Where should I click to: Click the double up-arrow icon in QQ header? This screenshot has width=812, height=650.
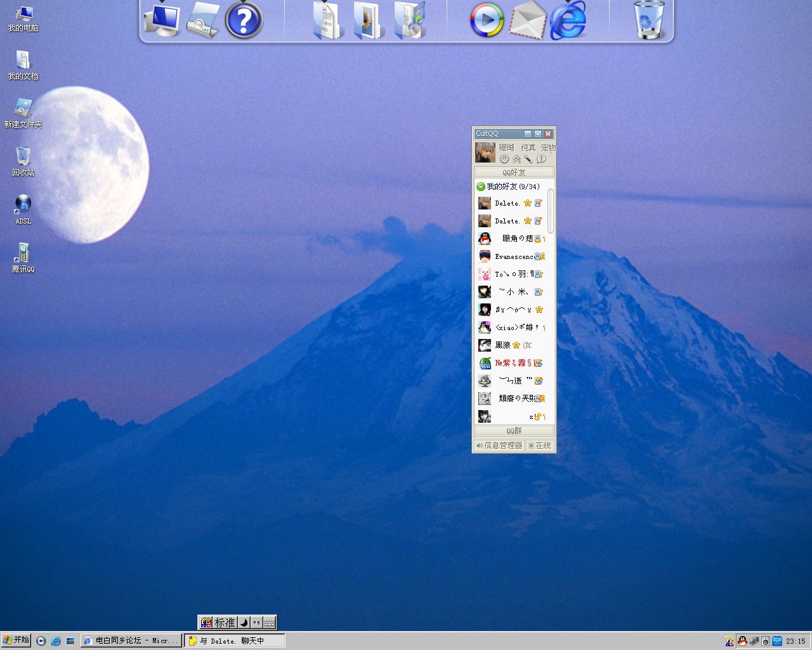pyautogui.click(x=516, y=159)
